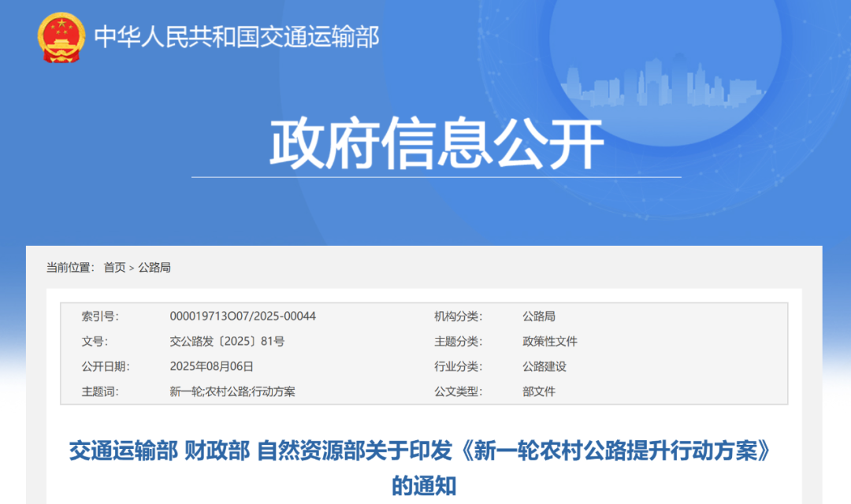This screenshot has height=504, width=851.
Task: Click the 公路局 value beside 机构分类
Action: point(538,317)
